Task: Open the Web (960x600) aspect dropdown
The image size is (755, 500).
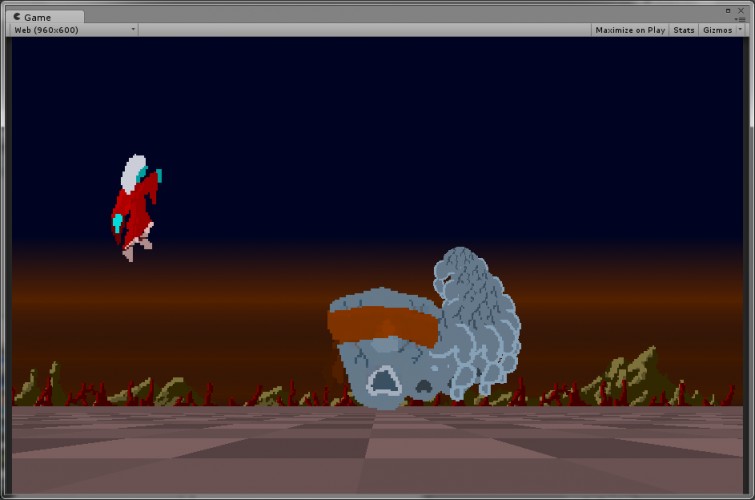Action: pyautogui.click(x=74, y=30)
